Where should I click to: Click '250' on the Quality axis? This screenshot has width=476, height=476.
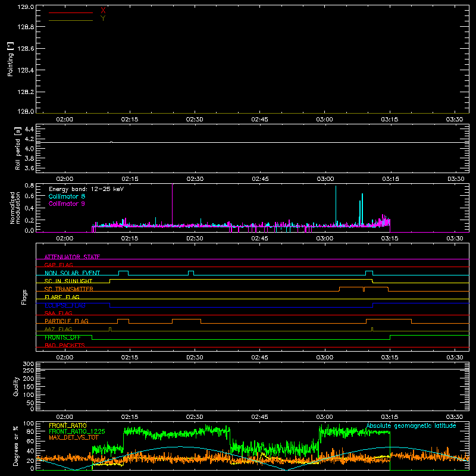[28, 371]
